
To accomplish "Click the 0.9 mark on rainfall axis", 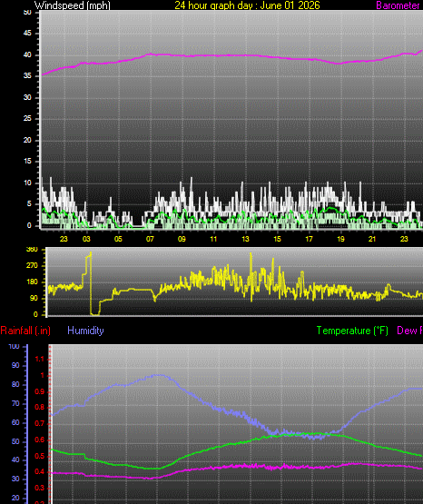I will [x=40, y=391].
